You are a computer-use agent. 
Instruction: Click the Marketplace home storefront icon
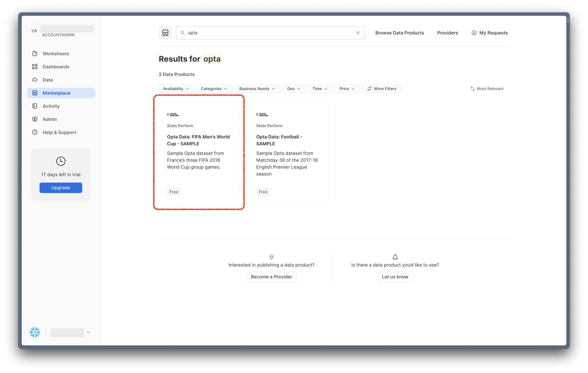[165, 33]
